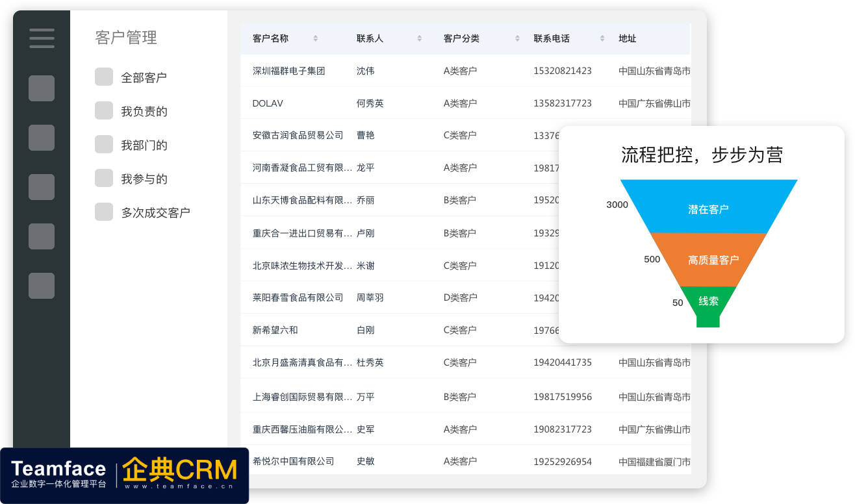Click the first gray sidebar icon
The height and width of the screenshot is (504, 855).
click(42, 88)
